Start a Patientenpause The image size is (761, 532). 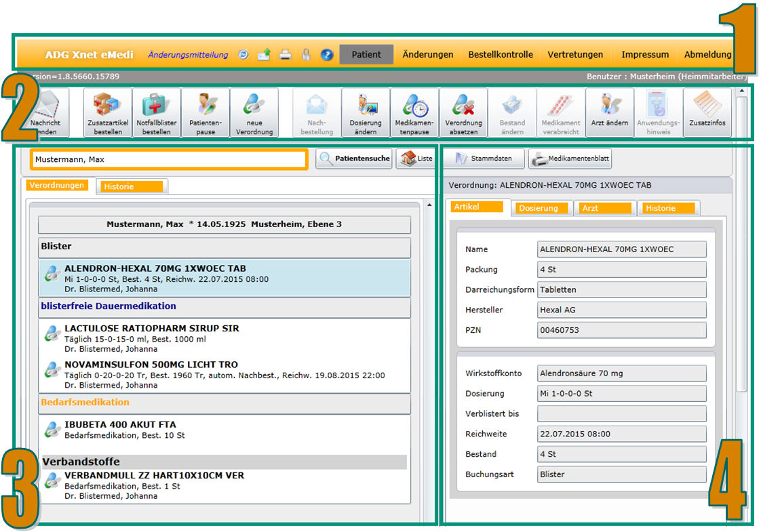205,112
